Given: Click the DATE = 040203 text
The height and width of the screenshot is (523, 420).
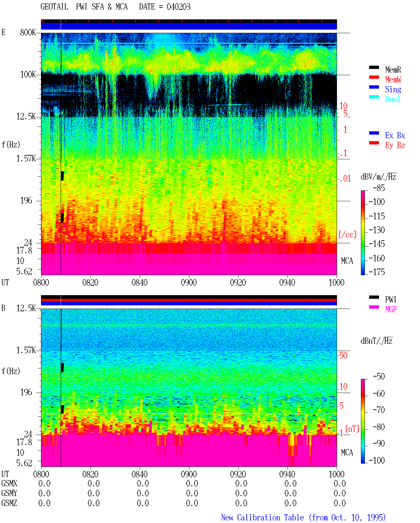Looking at the screenshot, I should tap(165, 7).
